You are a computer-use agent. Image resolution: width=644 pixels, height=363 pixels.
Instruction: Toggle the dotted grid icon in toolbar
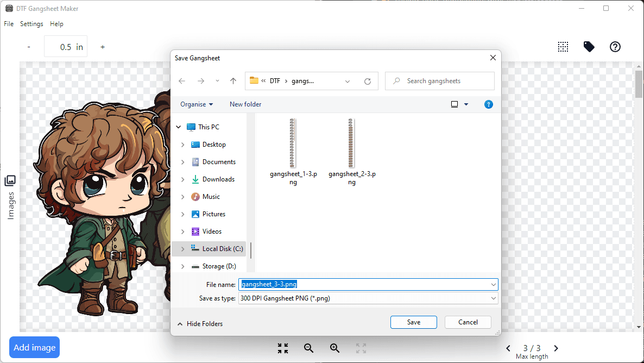(563, 47)
